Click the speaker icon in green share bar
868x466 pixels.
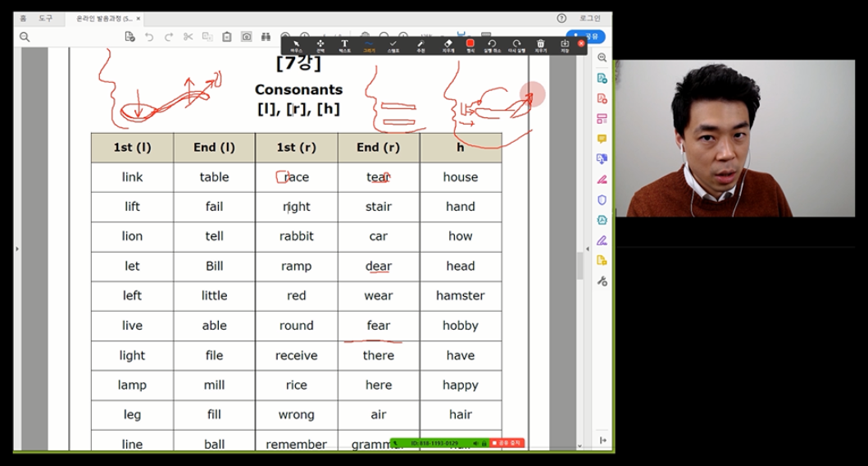[476, 443]
